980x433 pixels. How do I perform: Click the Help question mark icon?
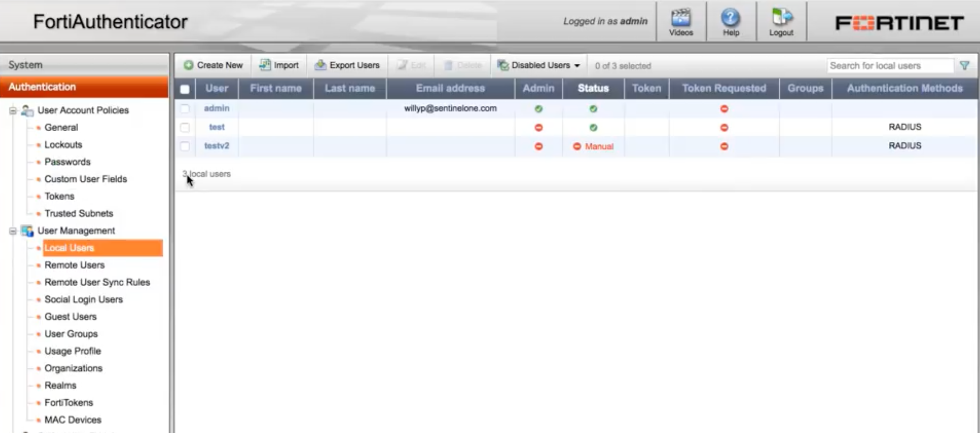pyautogui.click(x=730, y=18)
